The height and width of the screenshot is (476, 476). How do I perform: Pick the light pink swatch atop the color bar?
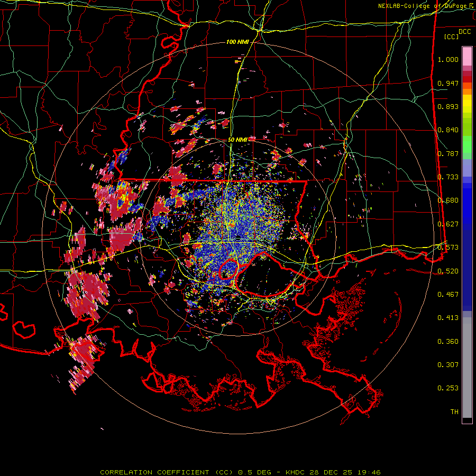point(467,57)
